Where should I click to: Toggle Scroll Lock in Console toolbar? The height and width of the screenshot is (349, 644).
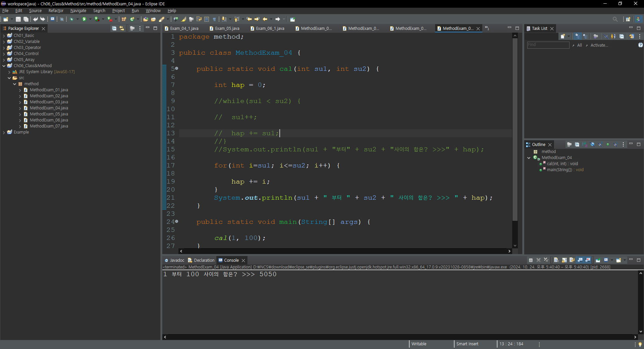coord(564,260)
